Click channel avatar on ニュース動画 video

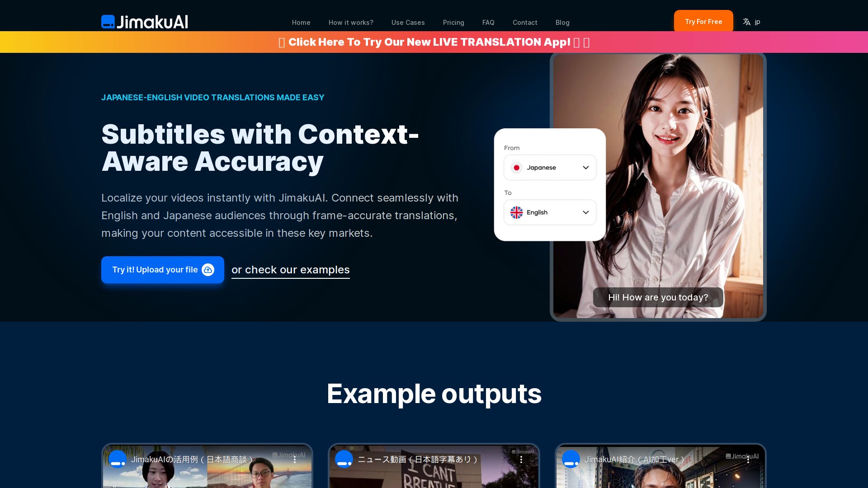[x=344, y=459]
